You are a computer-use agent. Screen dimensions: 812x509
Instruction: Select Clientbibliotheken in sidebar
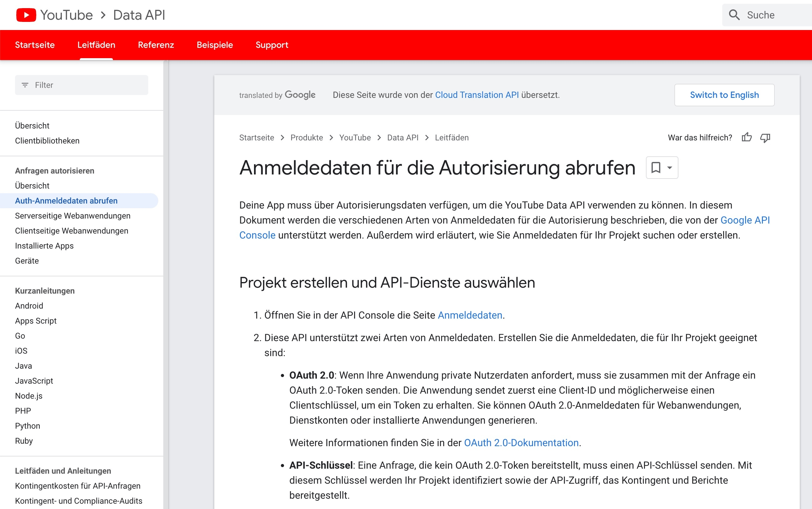[x=47, y=140]
